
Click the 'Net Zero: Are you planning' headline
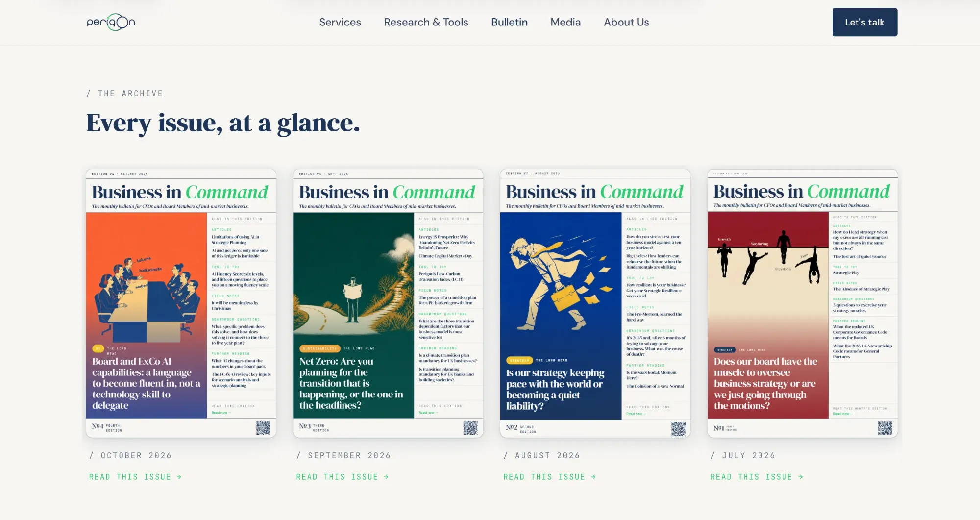point(351,383)
